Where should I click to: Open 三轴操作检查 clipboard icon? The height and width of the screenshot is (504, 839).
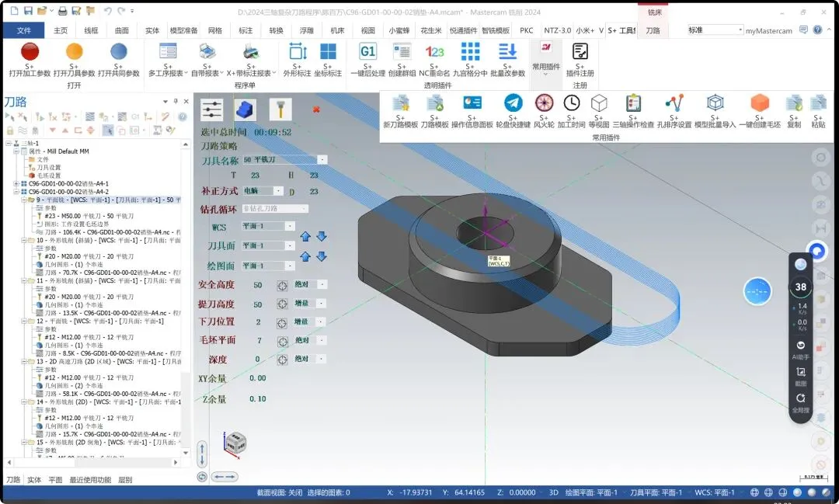633,103
